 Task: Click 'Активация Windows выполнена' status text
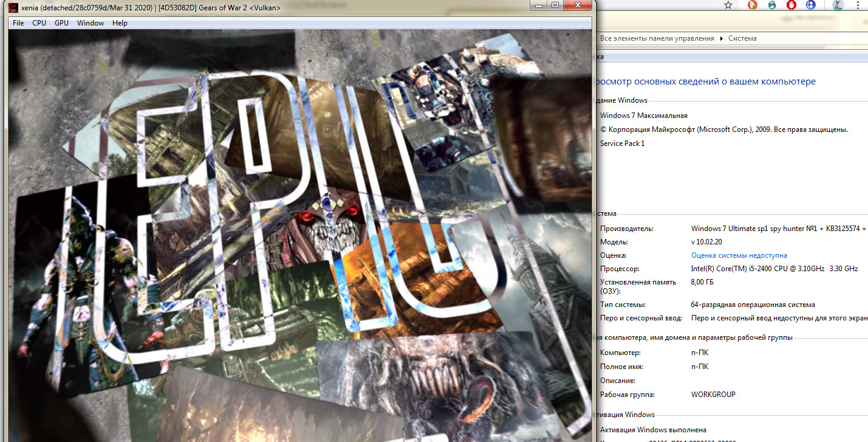653,430
